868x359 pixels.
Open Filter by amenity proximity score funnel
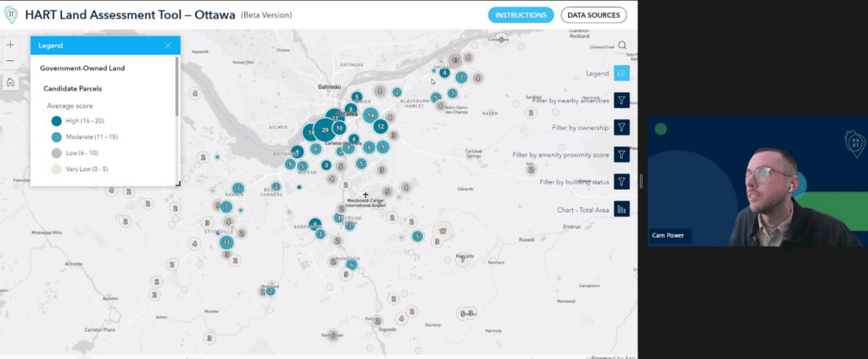[x=621, y=154]
